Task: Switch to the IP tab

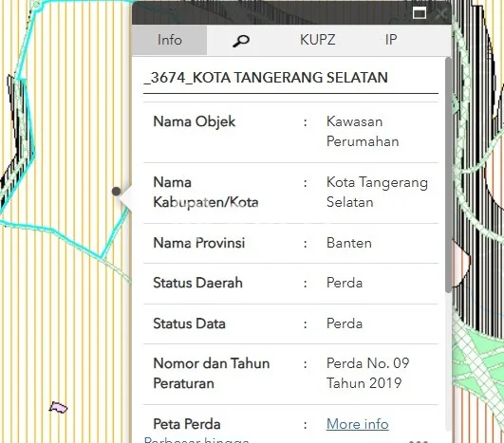Action: 391,40
